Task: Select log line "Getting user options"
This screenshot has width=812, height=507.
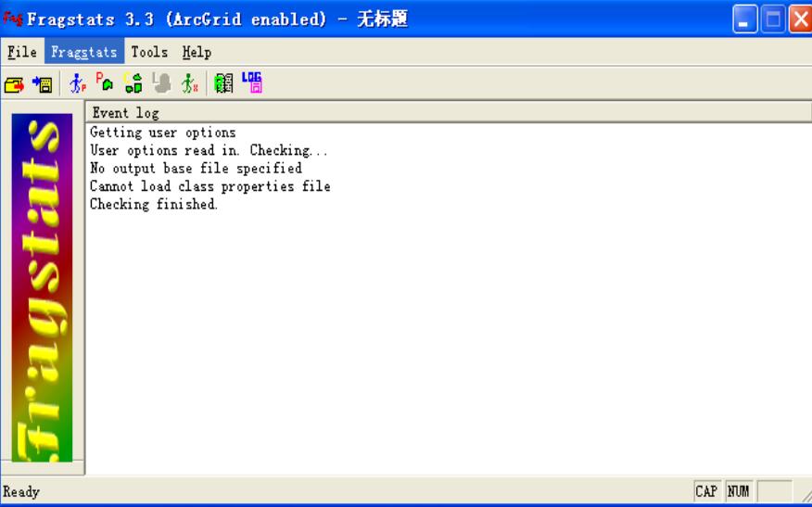Action: [x=162, y=133]
